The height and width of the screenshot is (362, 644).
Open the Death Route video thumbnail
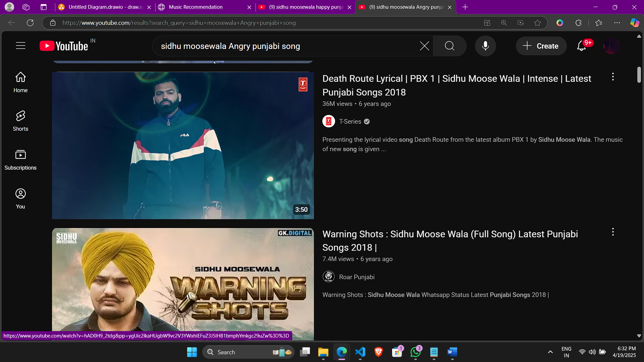[183, 145]
